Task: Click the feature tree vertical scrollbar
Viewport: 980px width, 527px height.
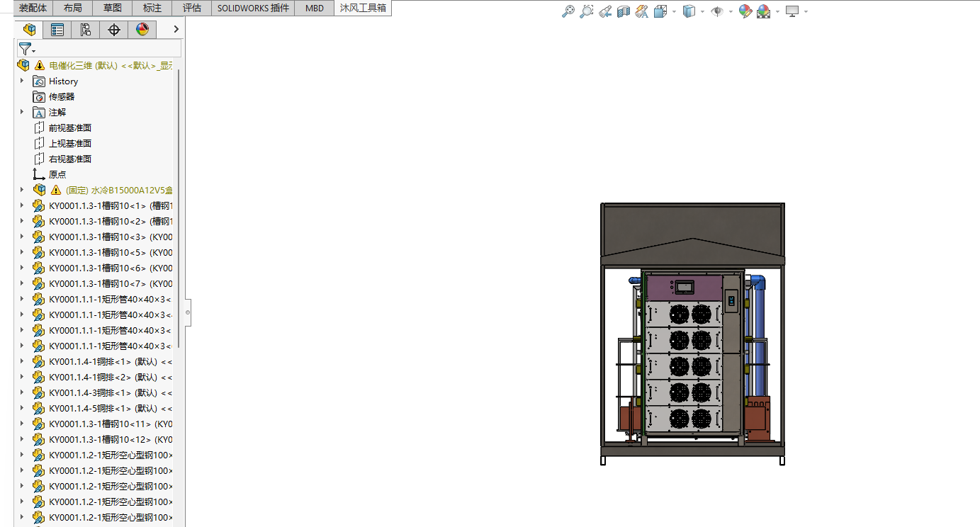Action: tap(179, 209)
